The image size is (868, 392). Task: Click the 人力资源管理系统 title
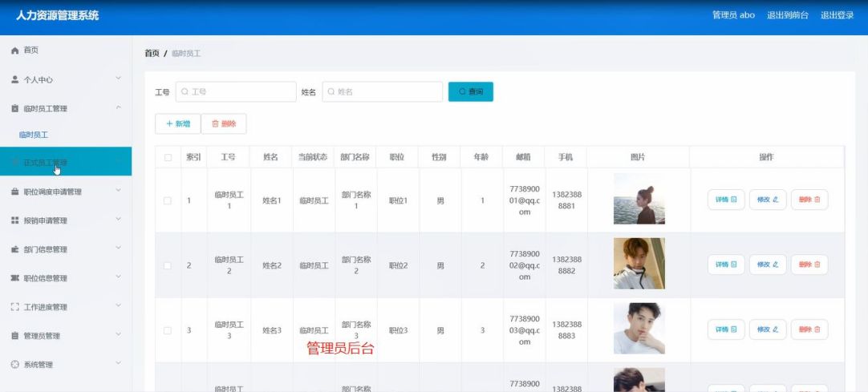57,15
